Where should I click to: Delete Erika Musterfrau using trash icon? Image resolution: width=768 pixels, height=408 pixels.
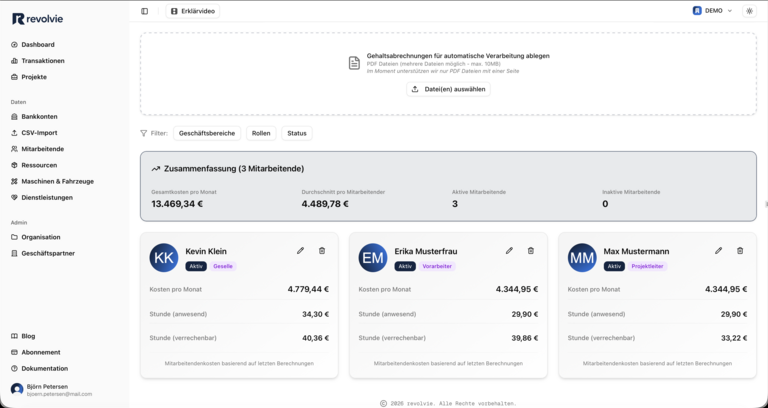531,251
